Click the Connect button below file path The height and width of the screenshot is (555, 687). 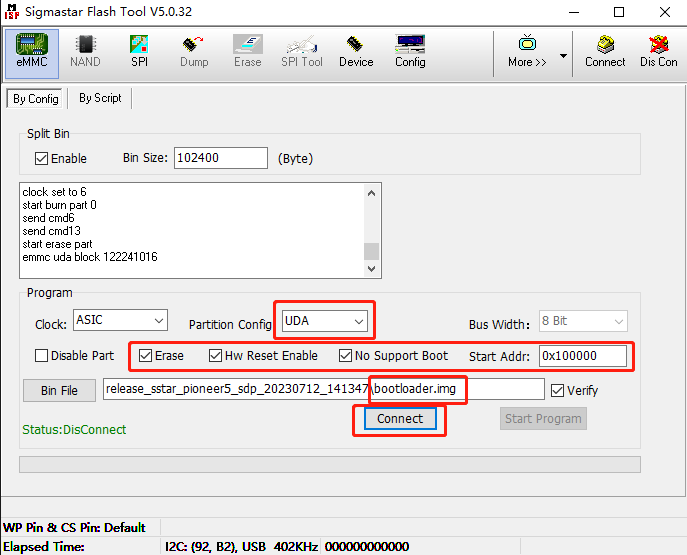400,419
